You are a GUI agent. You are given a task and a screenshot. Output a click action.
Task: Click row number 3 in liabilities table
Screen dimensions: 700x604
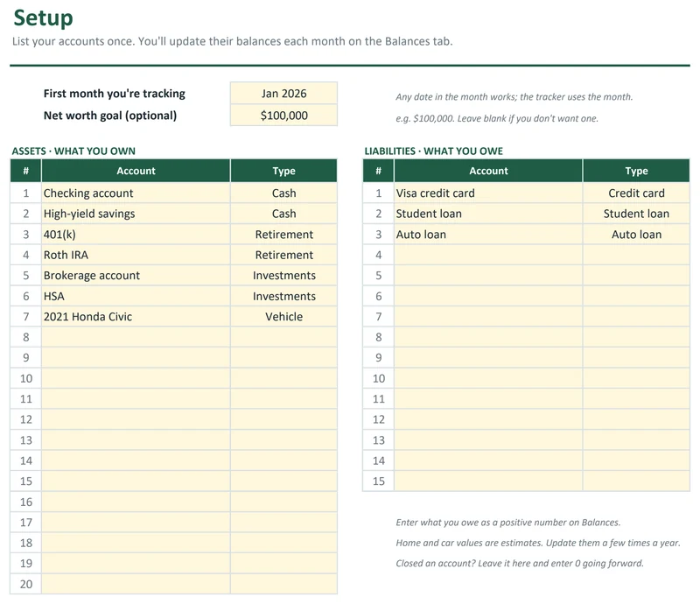379,234
